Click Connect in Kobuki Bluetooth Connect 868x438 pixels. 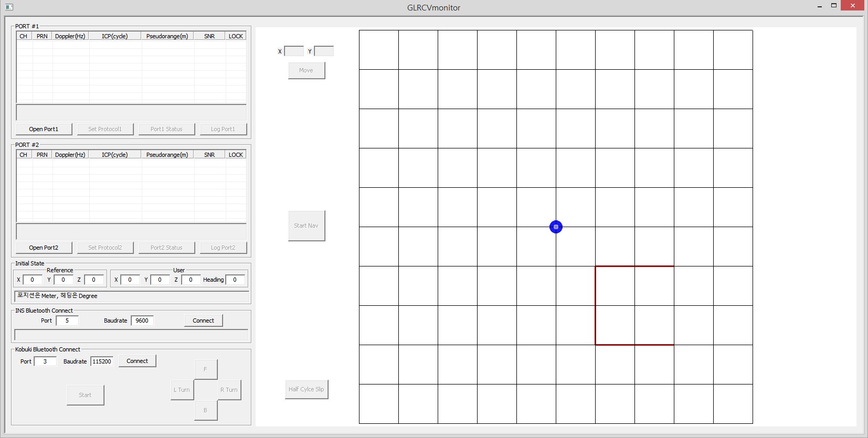click(137, 361)
